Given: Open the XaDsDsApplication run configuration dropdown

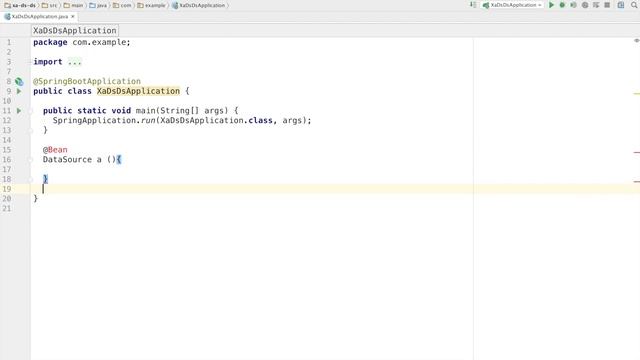Looking at the screenshot, I should (x=513, y=5).
